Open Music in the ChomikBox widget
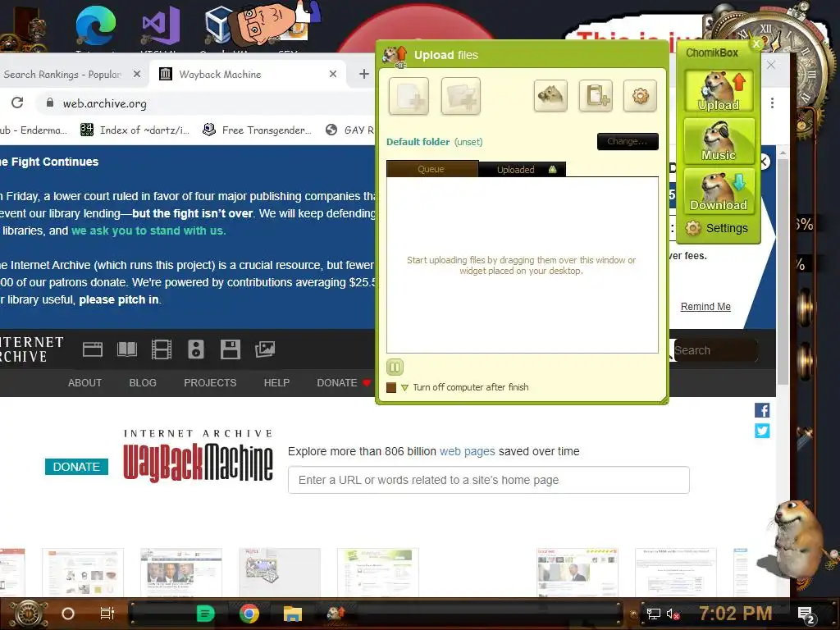 point(719,140)
